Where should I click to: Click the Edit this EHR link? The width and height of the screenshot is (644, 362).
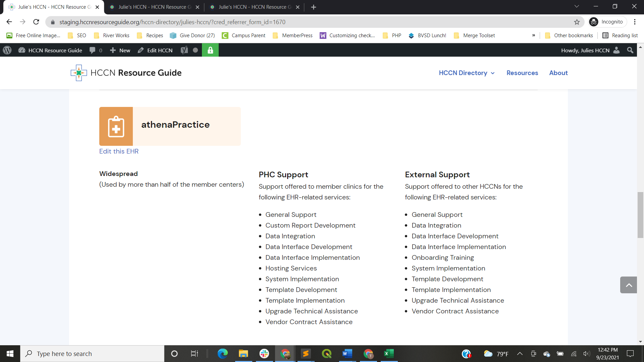click(x=119, y=151)
